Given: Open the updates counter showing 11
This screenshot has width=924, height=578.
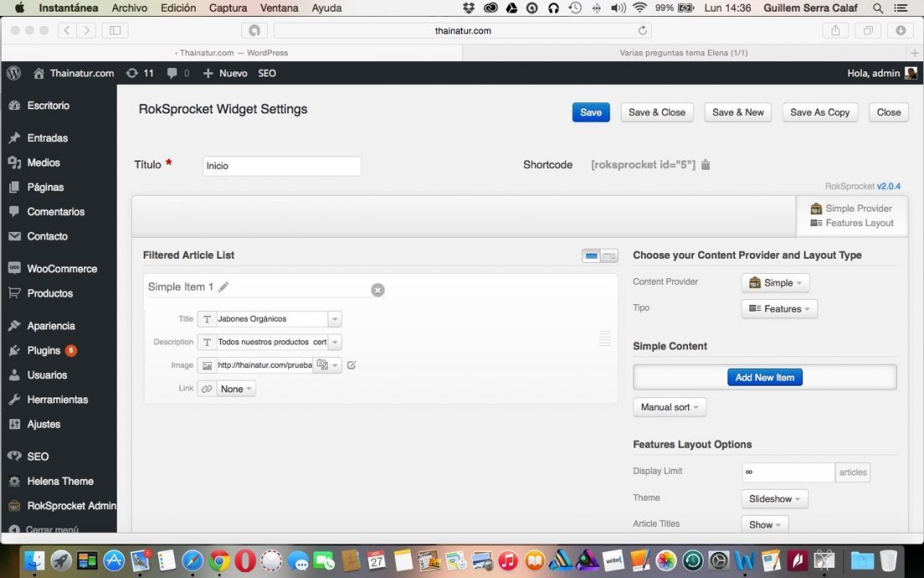Looking at the screenshot, I should 140,73.
